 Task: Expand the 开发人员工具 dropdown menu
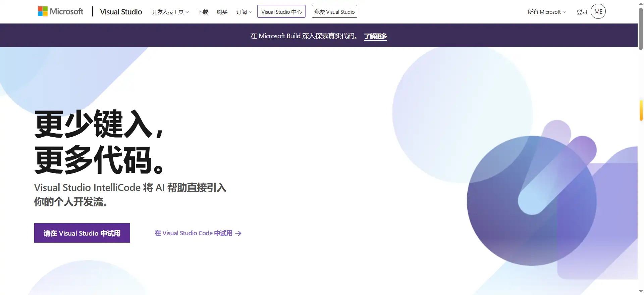(170, 12)
